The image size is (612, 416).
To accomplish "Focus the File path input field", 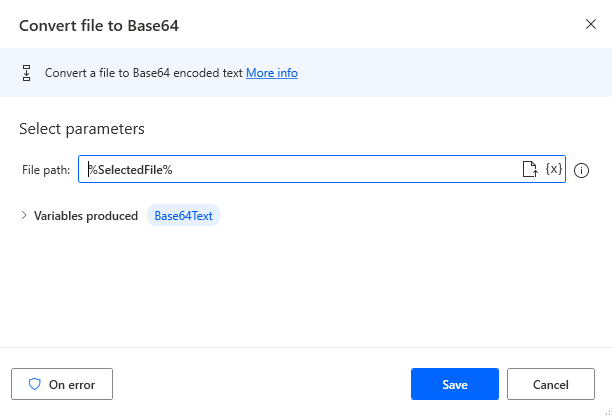I will [x=340, y=169].
